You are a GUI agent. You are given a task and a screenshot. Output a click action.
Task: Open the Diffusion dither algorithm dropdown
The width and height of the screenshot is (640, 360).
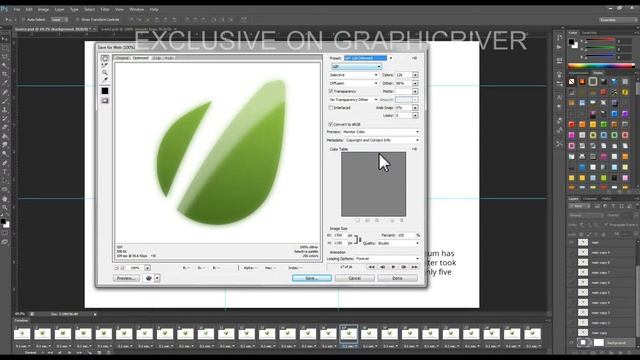pos(353,83)
